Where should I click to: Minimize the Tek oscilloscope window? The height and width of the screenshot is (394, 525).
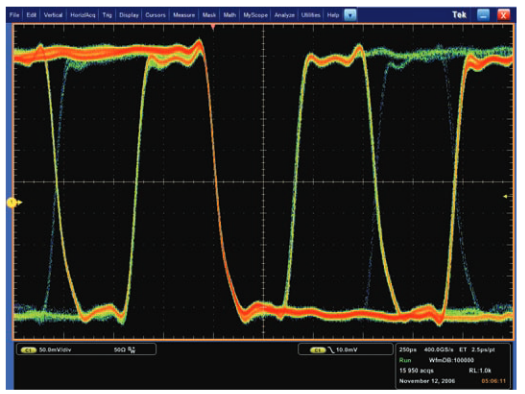tap(483, 15)
